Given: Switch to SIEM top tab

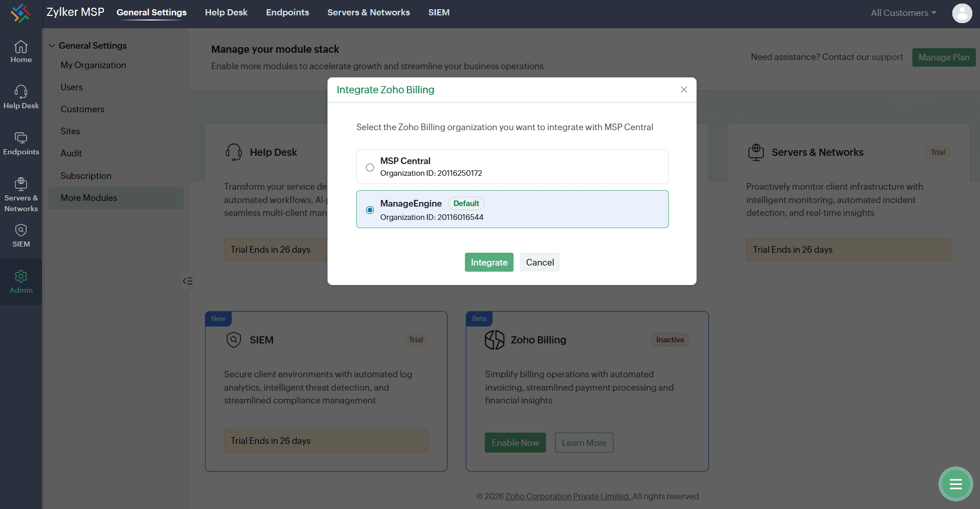Looking at the screenshot, I should [439, 12].
